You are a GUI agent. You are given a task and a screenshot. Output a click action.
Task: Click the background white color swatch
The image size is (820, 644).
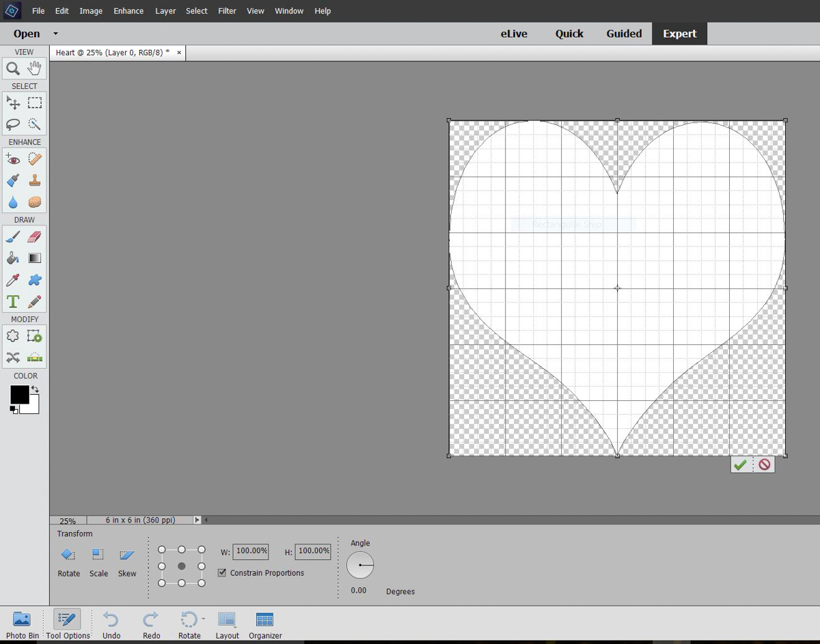[33, 408]
